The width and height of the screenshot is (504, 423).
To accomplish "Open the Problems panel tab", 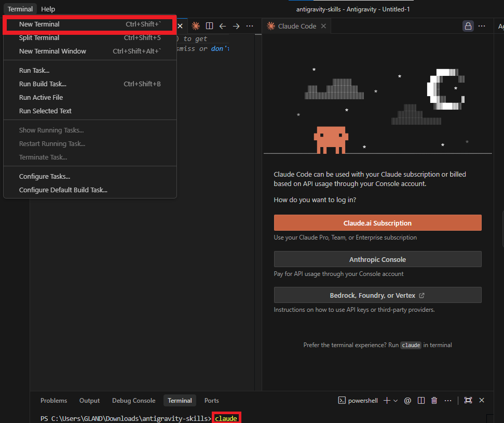I will [x=53, y=401].
